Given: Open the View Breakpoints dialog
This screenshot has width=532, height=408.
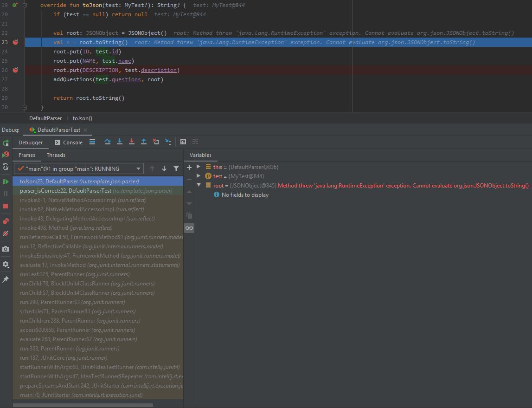Looking at the screenshot, I should coord(6,221).
